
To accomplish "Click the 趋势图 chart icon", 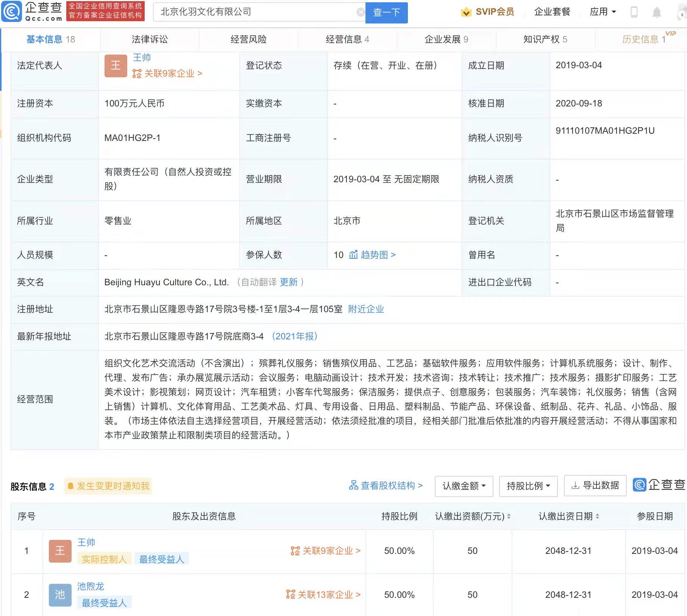I will coord(353,255).
